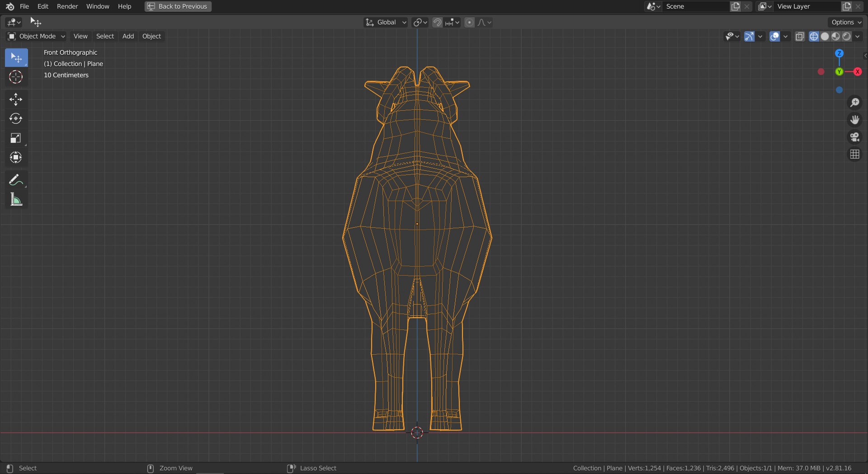
Task: Expand gizmo settings dropdown arrow
Action: 760,36
